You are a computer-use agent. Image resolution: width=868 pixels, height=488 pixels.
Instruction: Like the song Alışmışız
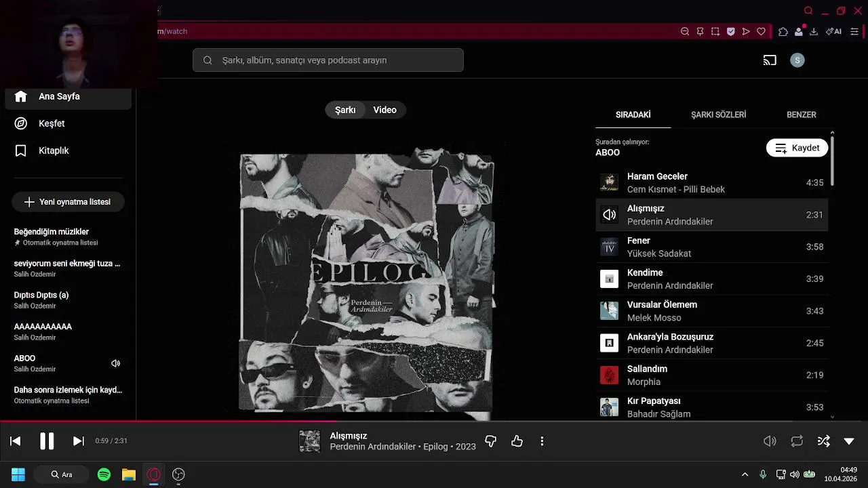click(517, 441)
